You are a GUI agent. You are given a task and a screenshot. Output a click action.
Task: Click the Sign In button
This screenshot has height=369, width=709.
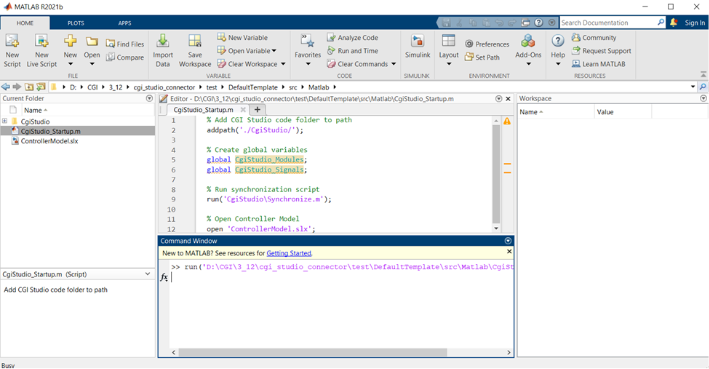point(695,23)
